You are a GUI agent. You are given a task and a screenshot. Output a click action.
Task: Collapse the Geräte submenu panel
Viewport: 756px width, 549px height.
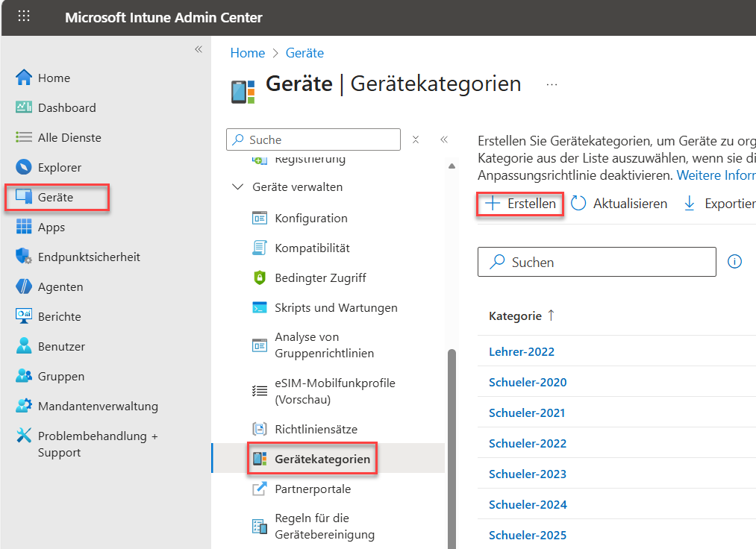pos(443,139)
